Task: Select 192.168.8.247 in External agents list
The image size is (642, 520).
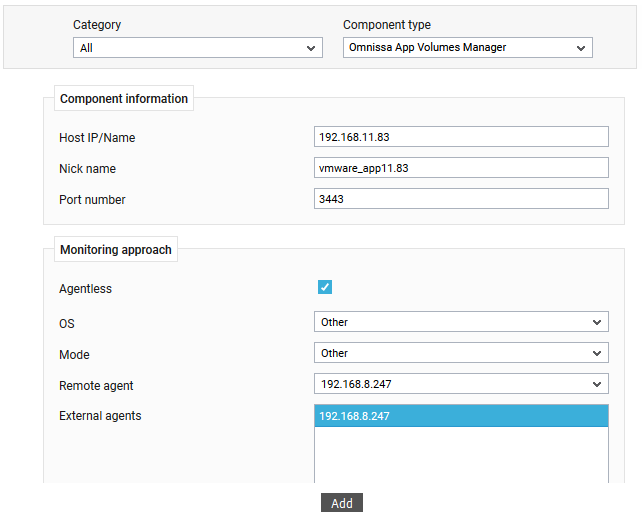Action: 461,416
